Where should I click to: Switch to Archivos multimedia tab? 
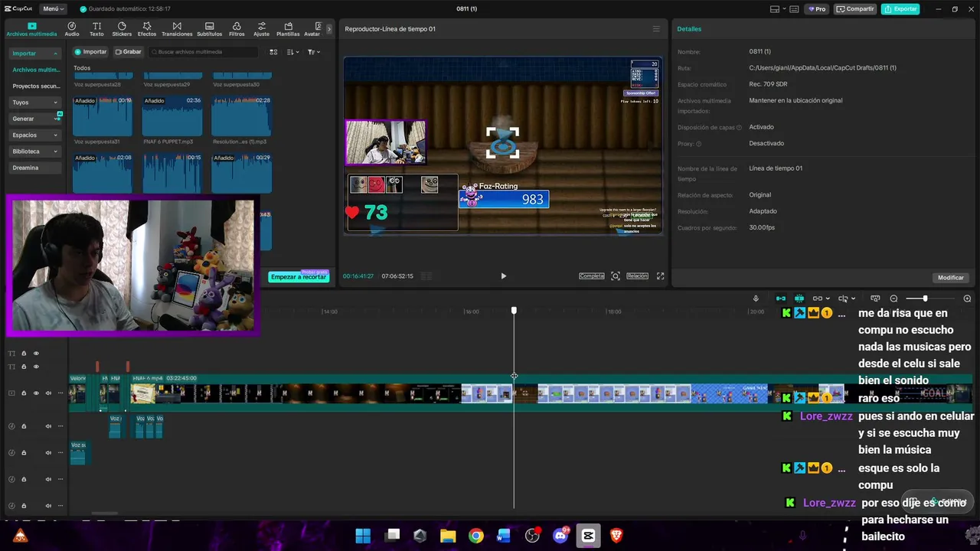pos(31,29)
